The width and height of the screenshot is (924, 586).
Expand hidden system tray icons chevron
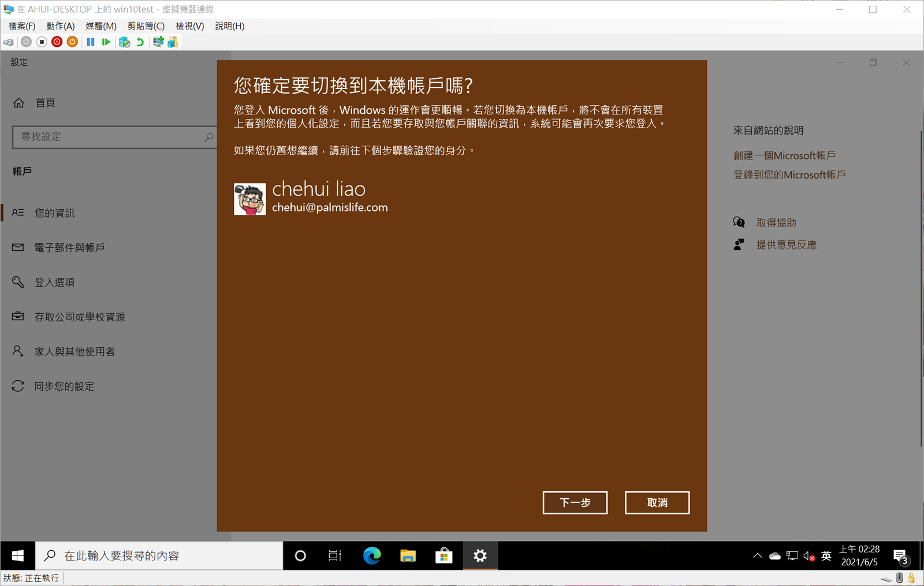(757, 556)
